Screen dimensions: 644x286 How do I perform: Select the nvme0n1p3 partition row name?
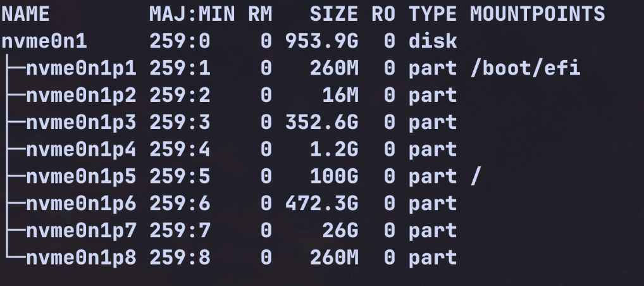[80, 123]
